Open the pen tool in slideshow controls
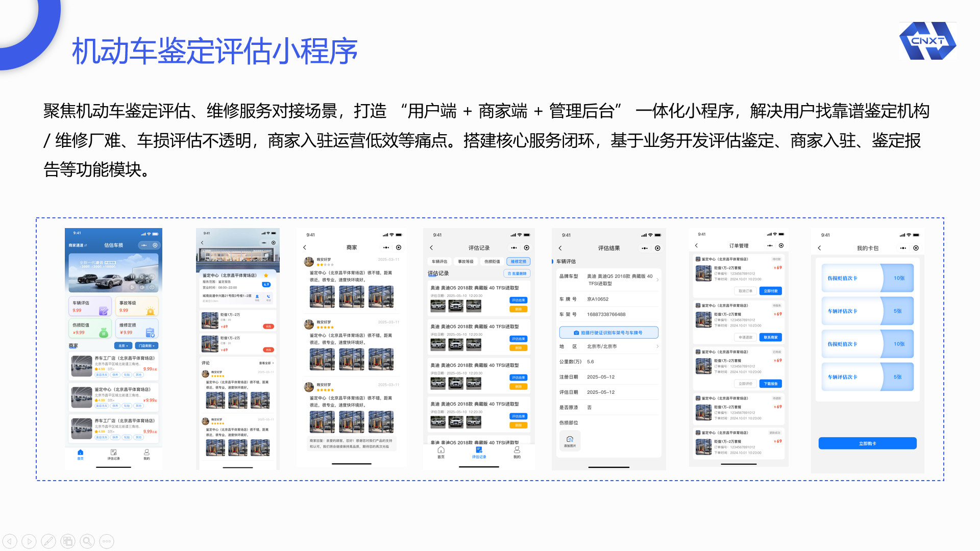Screen dimensions: 980x551 pyautogui.click(x=48, y=541)
